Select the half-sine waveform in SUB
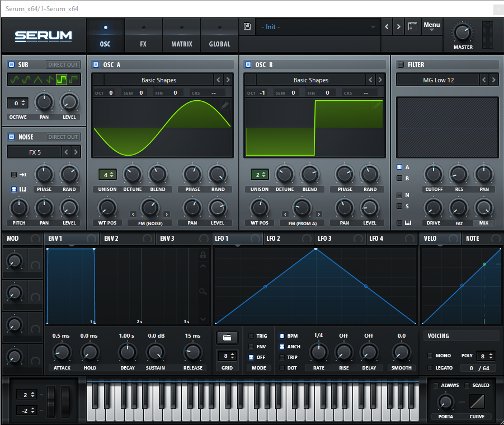Screen dimensions: 504x425 click(26, 80)
